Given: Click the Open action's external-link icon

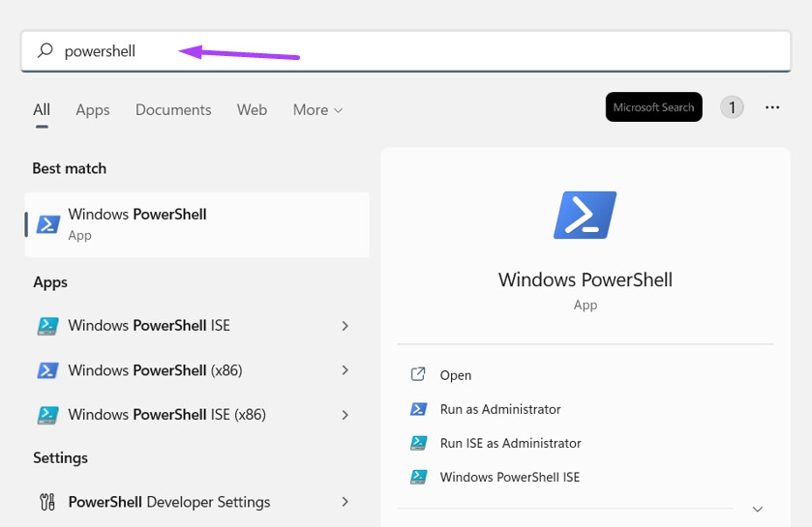Looking at the screenshot, I should (x=418, y=374).
